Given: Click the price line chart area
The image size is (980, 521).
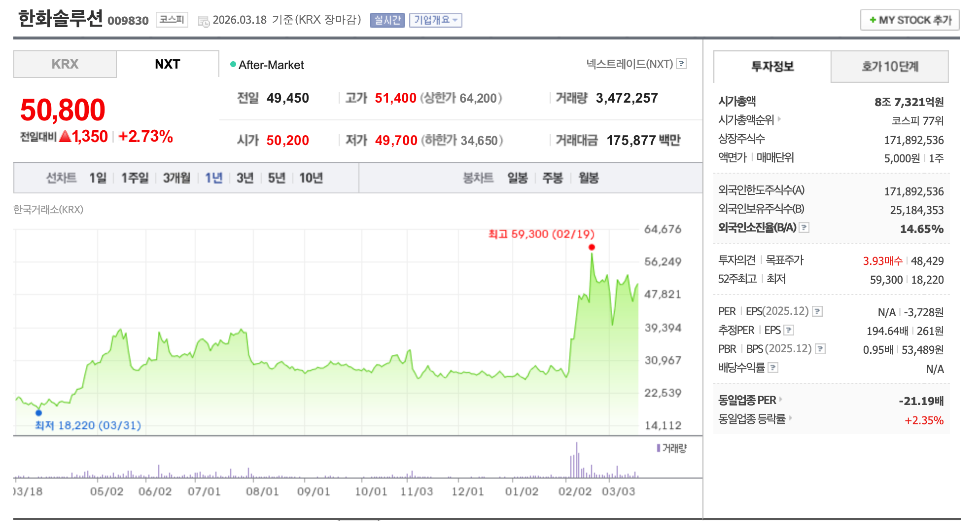Looking at the screenshot, I should point(326,332).
